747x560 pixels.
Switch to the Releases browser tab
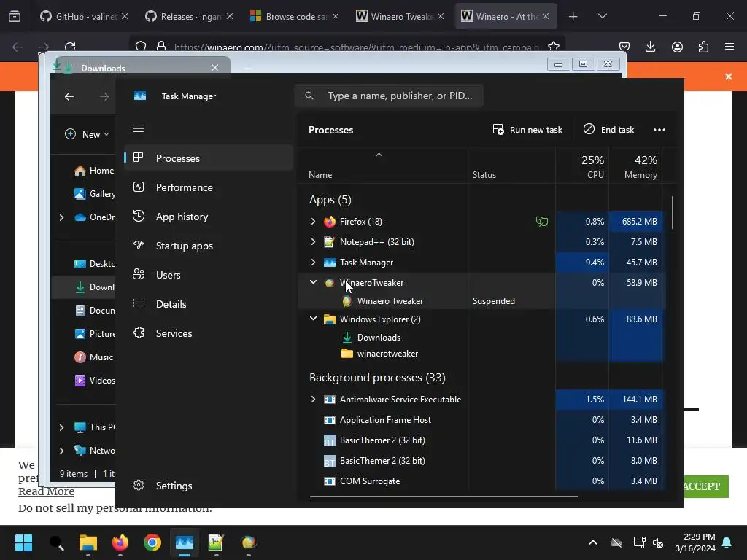189,16
